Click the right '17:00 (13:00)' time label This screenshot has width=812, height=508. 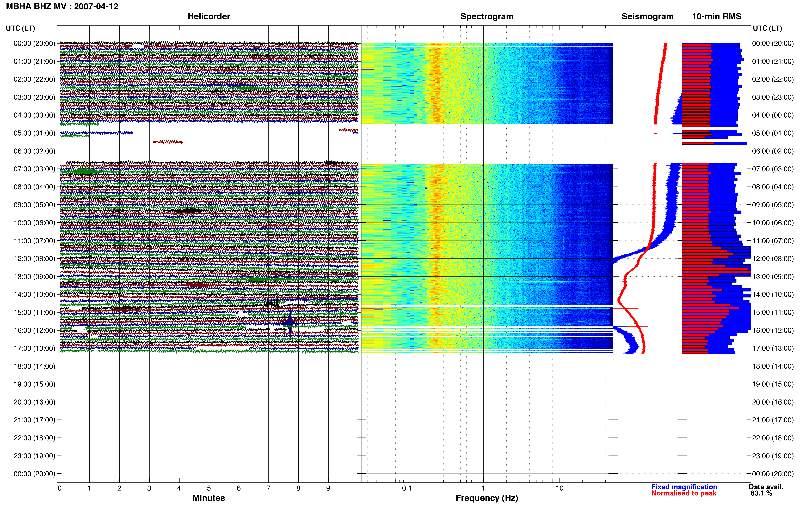tap(773, 348)
